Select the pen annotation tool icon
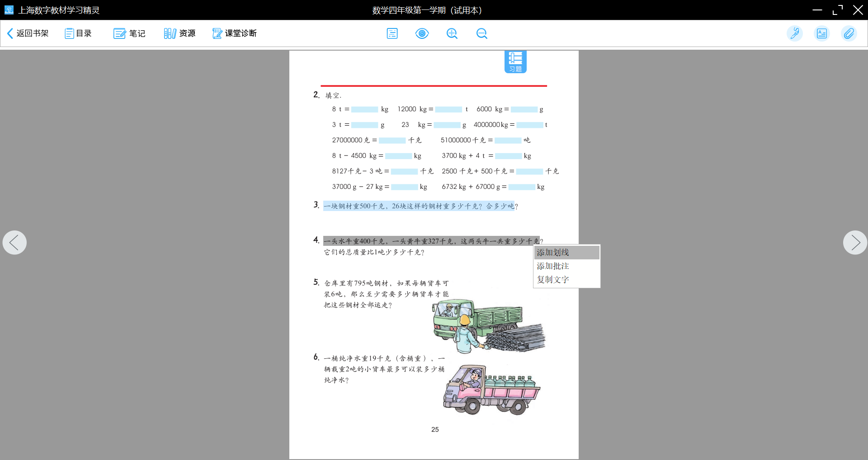This screenshot has height=460, width=868. (794, 33)
